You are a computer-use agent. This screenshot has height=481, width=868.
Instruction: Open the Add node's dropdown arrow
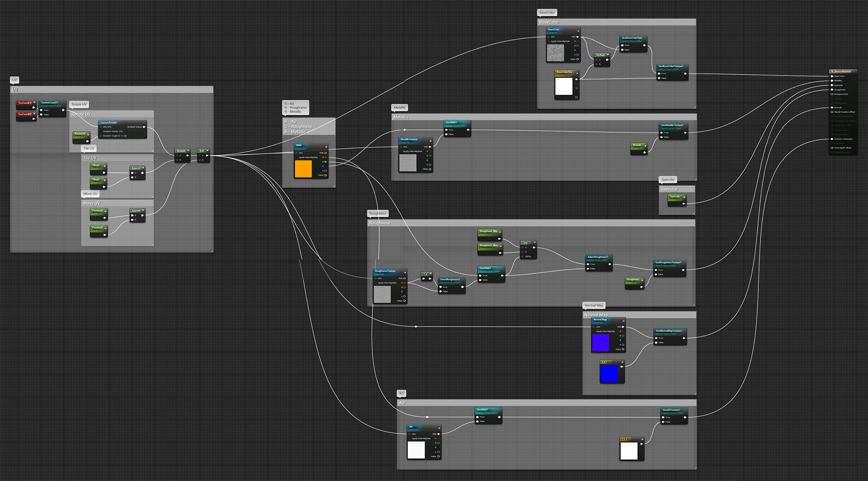pos(208,151)
